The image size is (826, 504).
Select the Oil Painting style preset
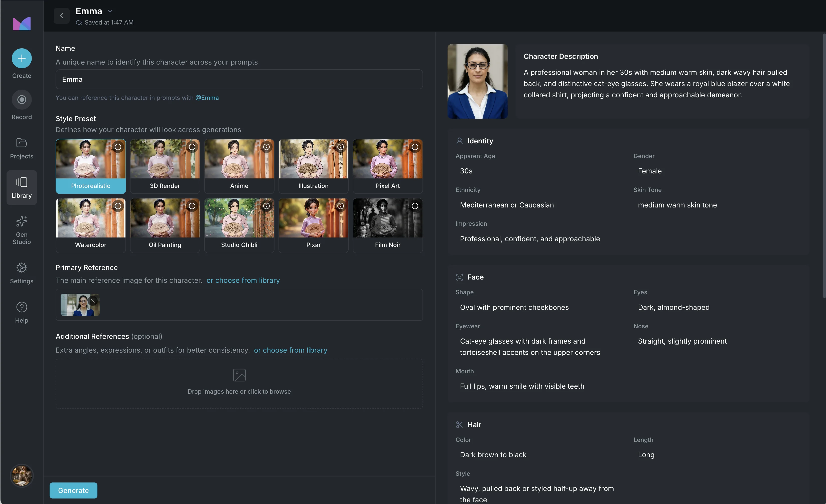pos(165,226)
